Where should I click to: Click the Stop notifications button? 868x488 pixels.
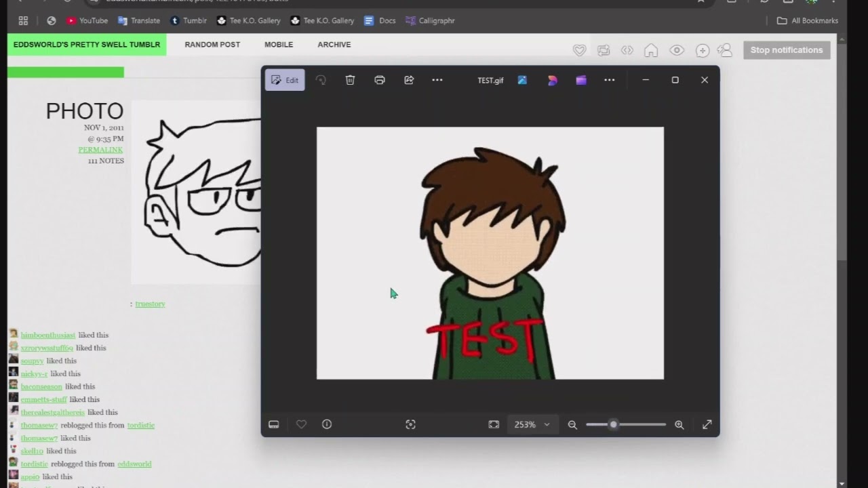[x=787, y=50]
